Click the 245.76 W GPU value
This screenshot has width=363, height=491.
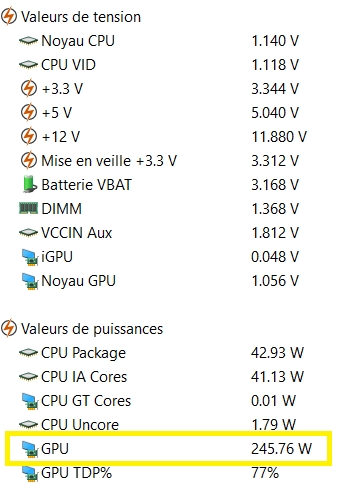click(281, 449)
